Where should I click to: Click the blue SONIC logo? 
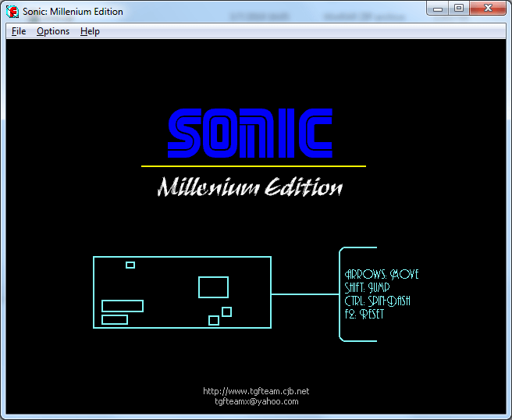[x=250, y=133]
